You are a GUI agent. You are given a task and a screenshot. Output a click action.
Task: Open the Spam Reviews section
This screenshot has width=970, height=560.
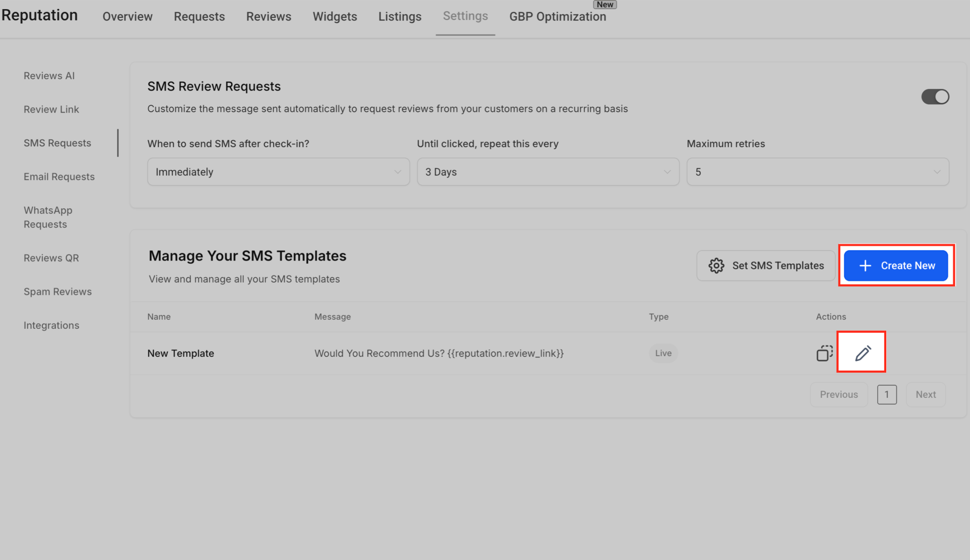pyautogui.click(x=58, y=291)
